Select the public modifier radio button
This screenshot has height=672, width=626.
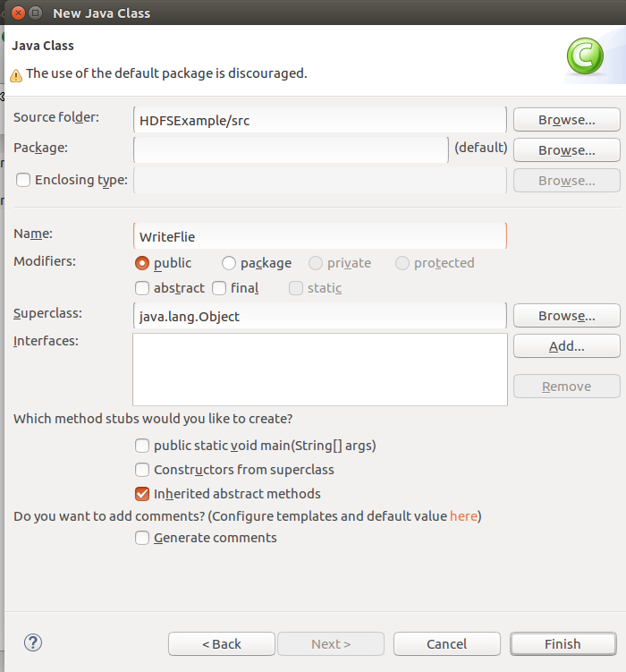coord(141,263)
